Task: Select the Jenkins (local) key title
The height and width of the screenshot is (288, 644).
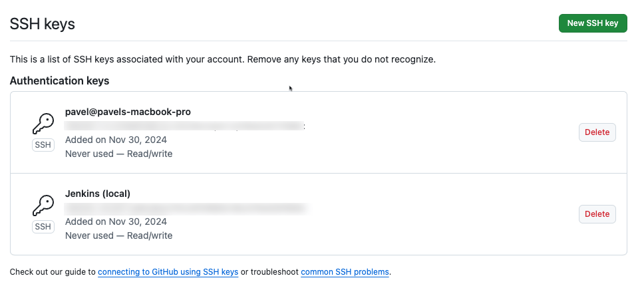Action: [98, 194]
